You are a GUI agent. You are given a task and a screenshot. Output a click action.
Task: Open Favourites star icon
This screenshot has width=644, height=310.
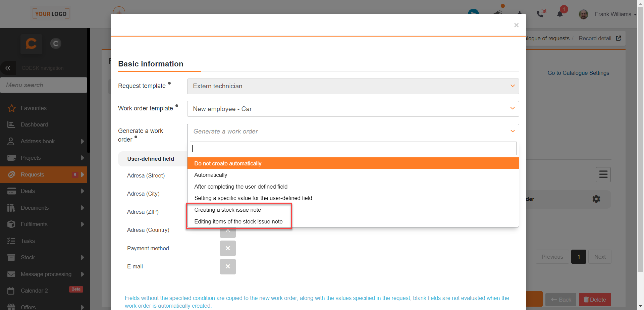[x=11, y=108]
